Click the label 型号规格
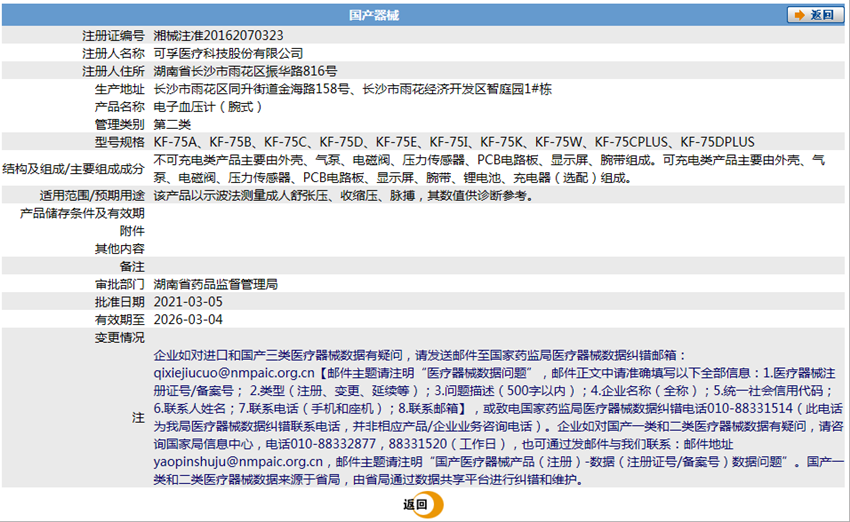 coord(120,142)
